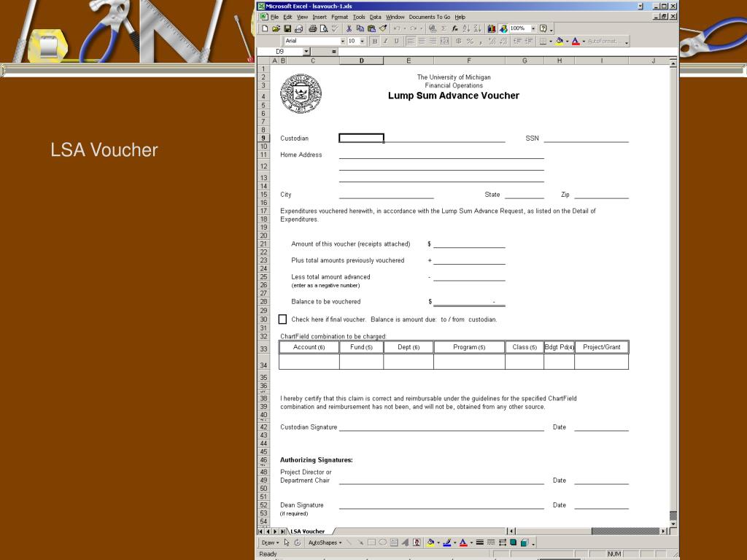Open the Edit menu
The width and height of the screenshot is (747, 560).
point(287,17)
